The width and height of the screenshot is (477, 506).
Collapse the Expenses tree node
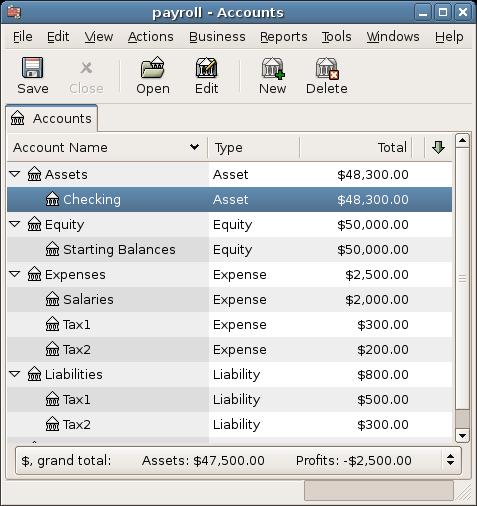[15, 274]
